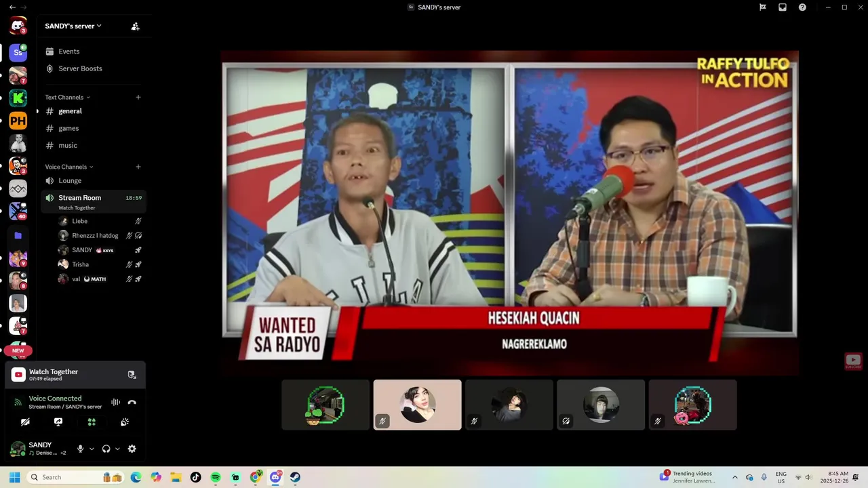Open microphone input options dropdown
Image resolution: width=868 pixels, height=488 pixels.
click(x=92, y=449)
